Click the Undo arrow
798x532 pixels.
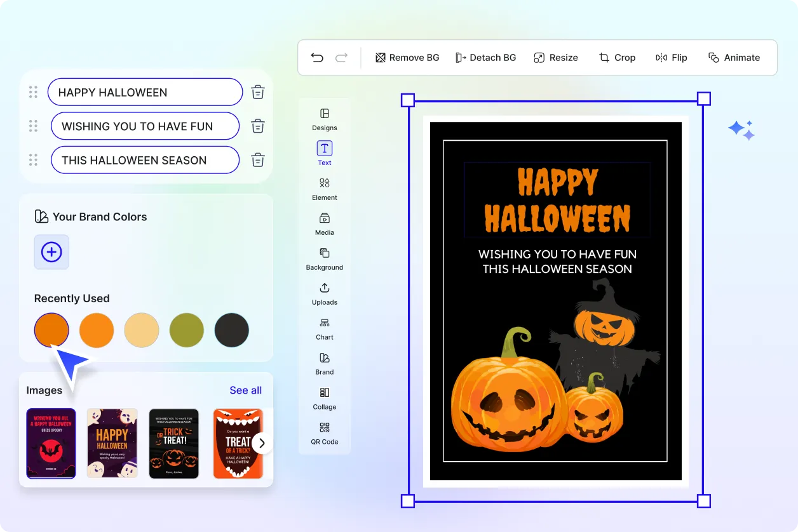point(317,57)
